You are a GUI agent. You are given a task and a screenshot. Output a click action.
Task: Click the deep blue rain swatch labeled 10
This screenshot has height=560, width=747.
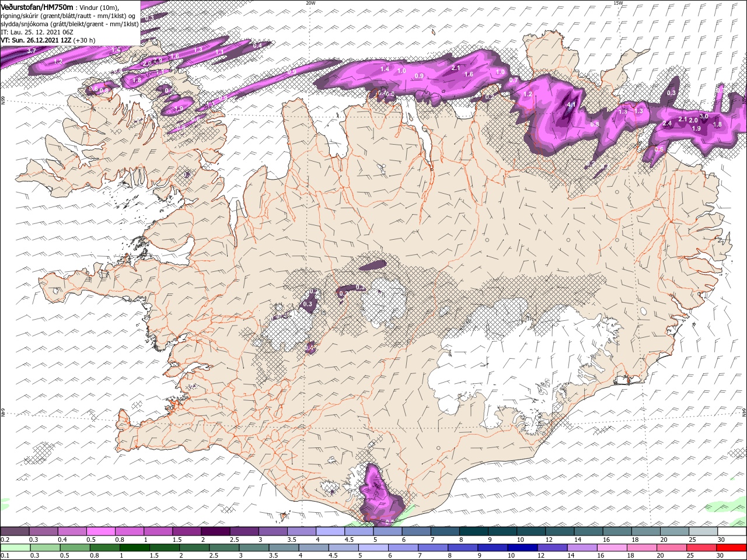pyautogui.click(x=523, y=548)
